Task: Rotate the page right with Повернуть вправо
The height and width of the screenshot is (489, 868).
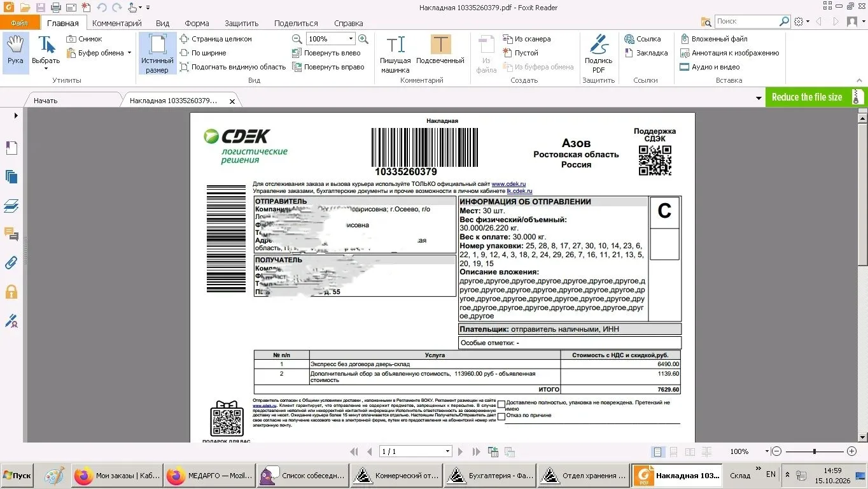Action: [328, 67]
